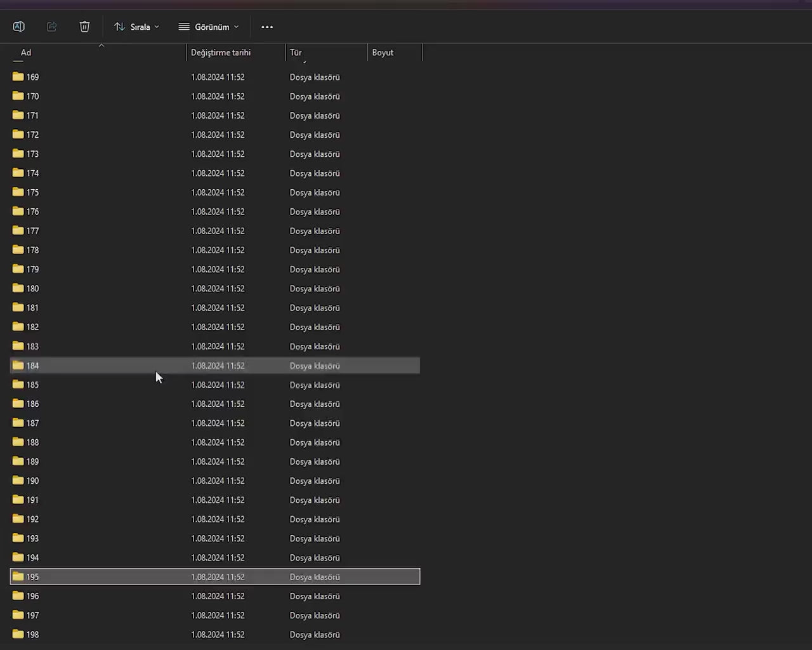Click the Rename icon in toolbar
Viewport: 812px width, 650px height.
pyautogui.click(x=18, y=27)
